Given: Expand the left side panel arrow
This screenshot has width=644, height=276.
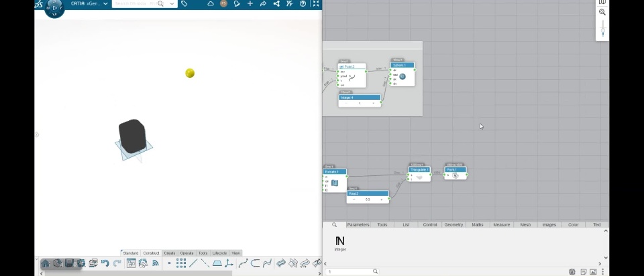Looking at the screenshot, I should pos(37,134).
